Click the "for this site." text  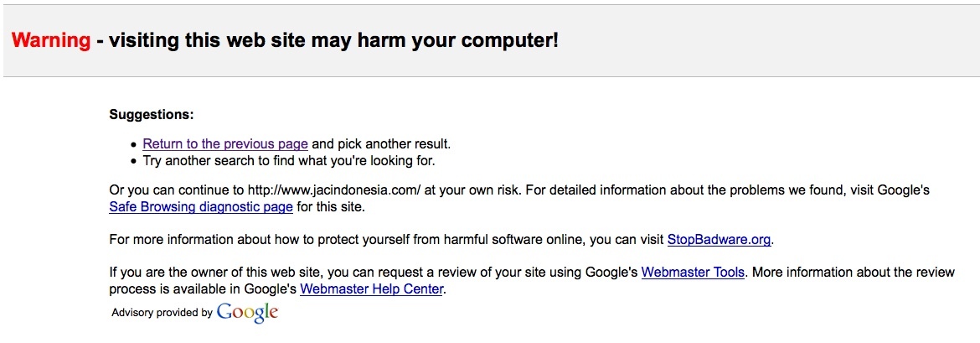coord(331,206)
